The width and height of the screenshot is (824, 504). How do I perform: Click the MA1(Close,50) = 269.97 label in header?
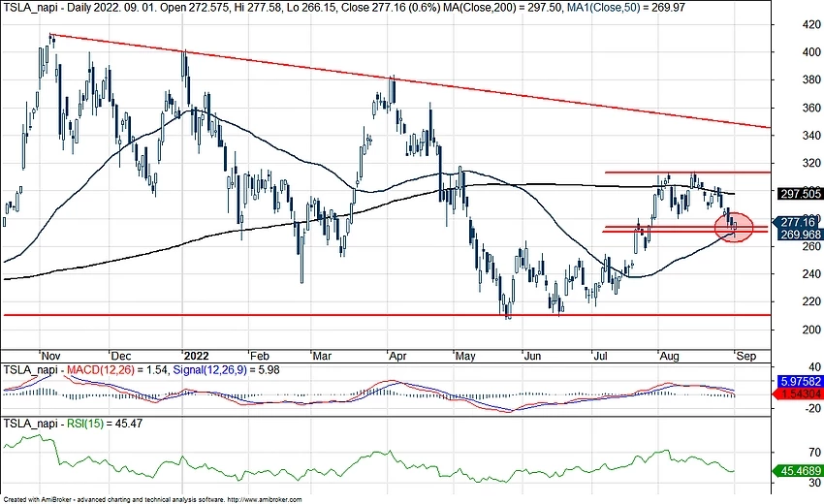(x=625, y=8)
